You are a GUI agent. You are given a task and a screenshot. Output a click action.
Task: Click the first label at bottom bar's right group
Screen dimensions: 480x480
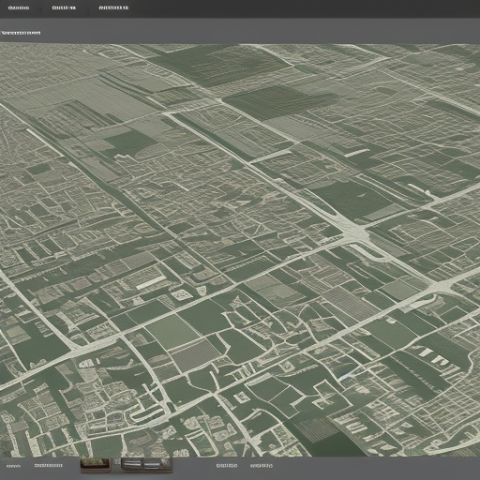pos(227,466)
